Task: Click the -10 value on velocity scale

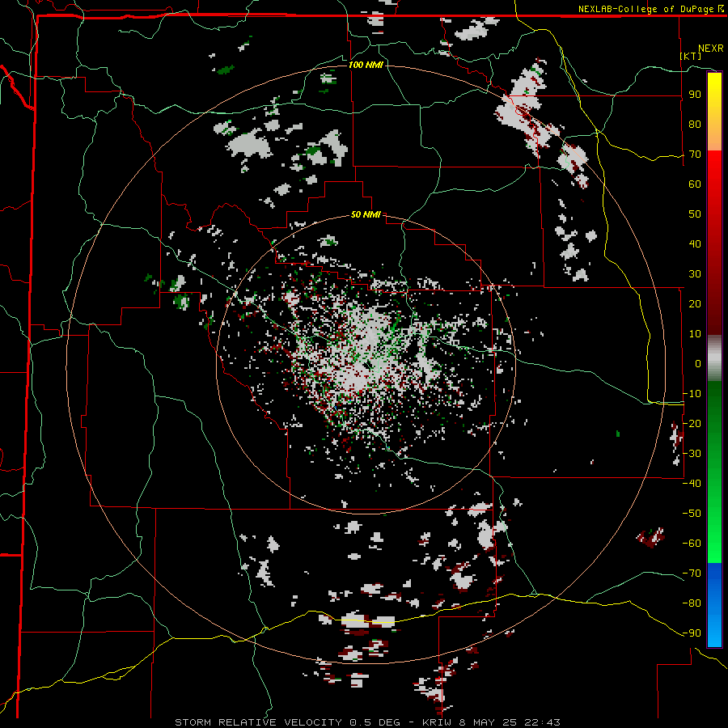Action: (x=692, y=394)
